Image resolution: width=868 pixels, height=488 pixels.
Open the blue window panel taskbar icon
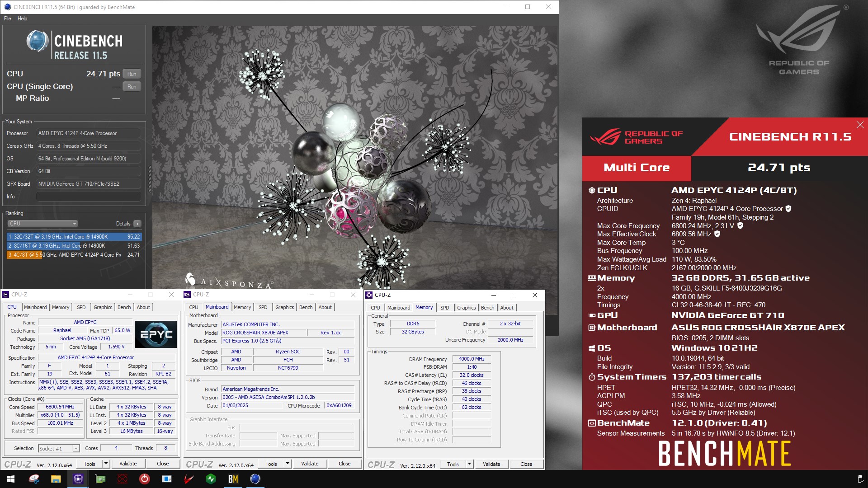click(x=166, y=479)
